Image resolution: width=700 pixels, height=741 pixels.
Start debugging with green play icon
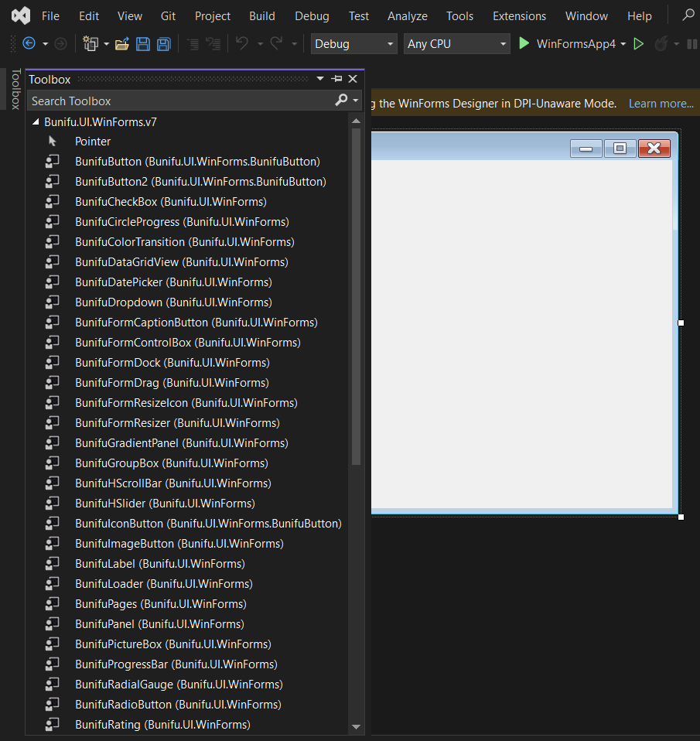(x=524, y=43)
